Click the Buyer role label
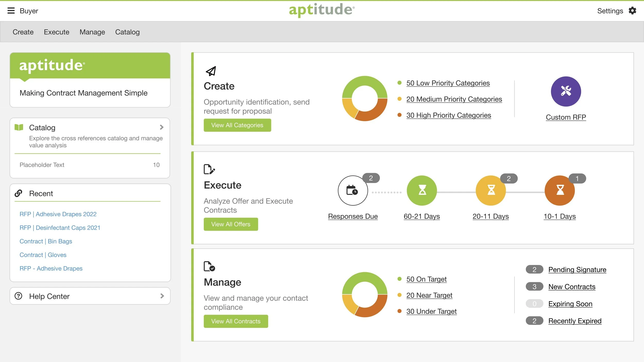 click(29, 11)
